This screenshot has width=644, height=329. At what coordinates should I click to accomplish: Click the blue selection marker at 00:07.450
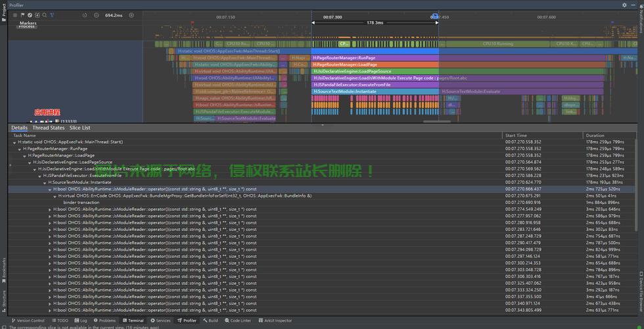coord(435,16)
